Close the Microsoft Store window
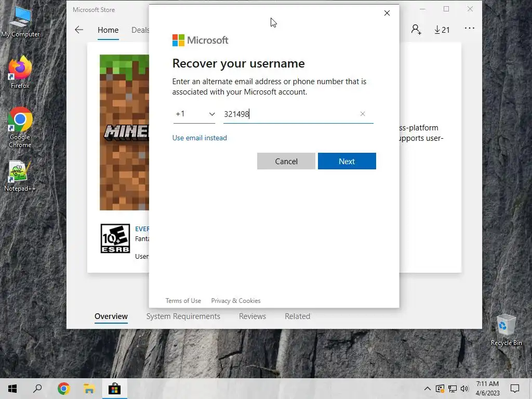 [470, 9]
